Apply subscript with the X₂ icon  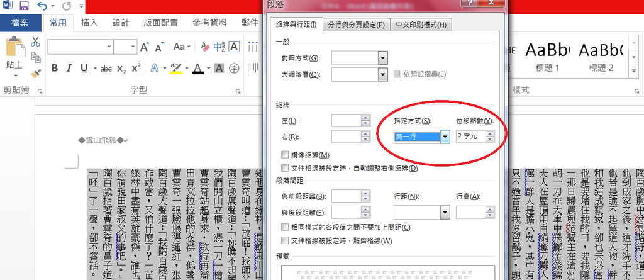(x=121, y=69)
